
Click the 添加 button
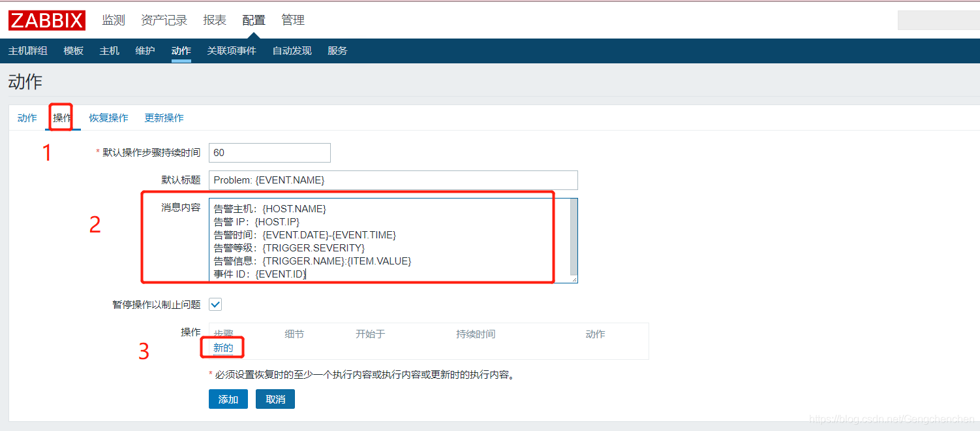coord(228,399)
